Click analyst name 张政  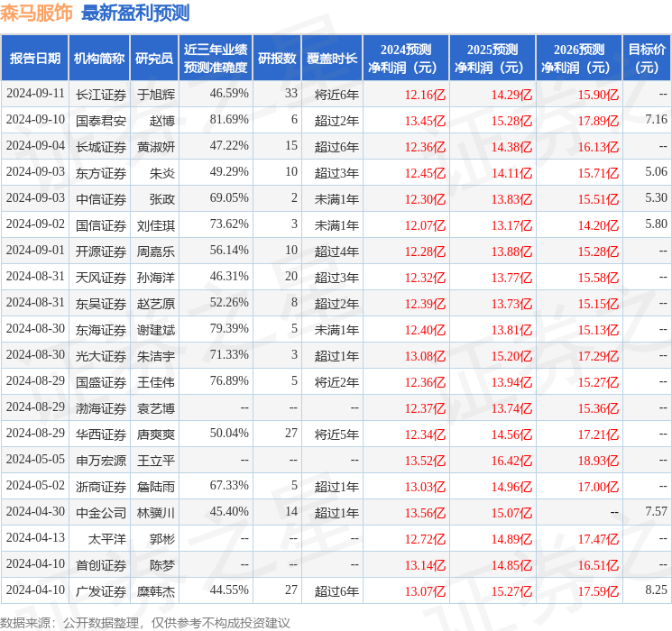[162, 199]
